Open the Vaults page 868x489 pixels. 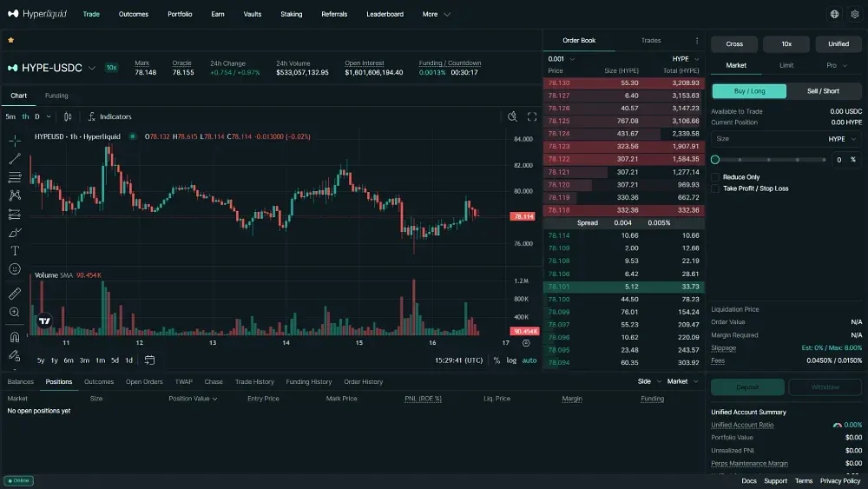[253, 15]
